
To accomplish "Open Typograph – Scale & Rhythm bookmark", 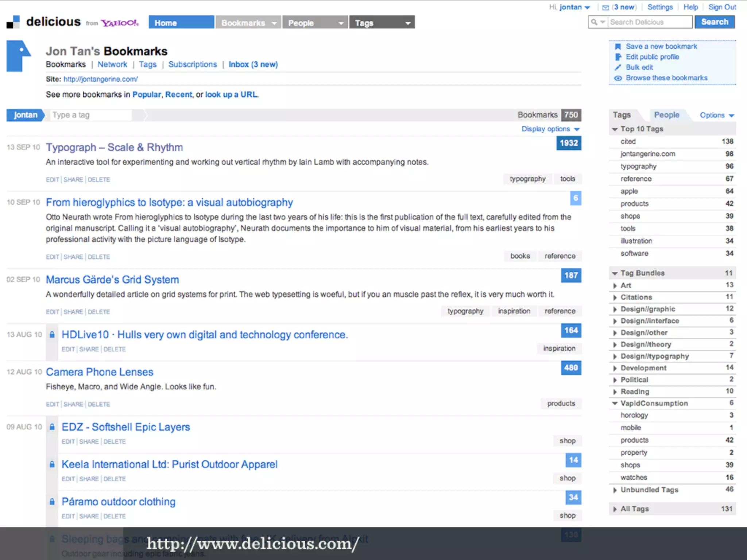I will coord(114,148).
